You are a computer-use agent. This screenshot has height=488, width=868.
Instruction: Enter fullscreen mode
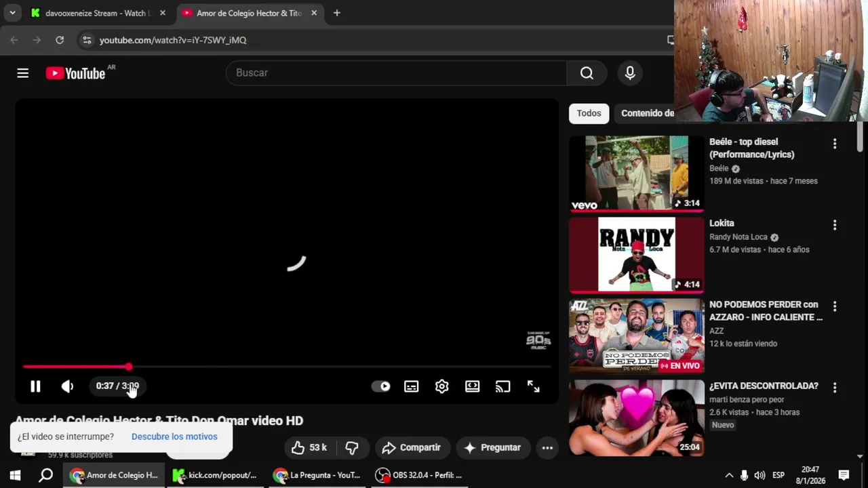tap(534, 386)
